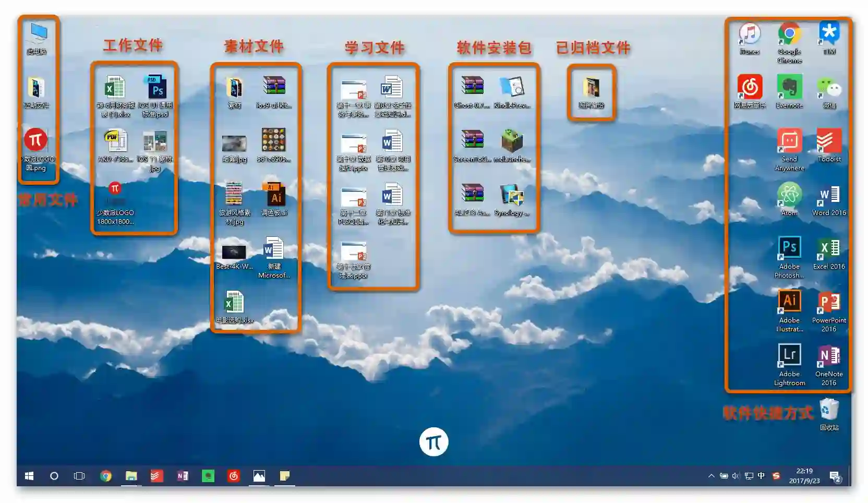
Task: Open the Action Center notifications
Action: 835,476
